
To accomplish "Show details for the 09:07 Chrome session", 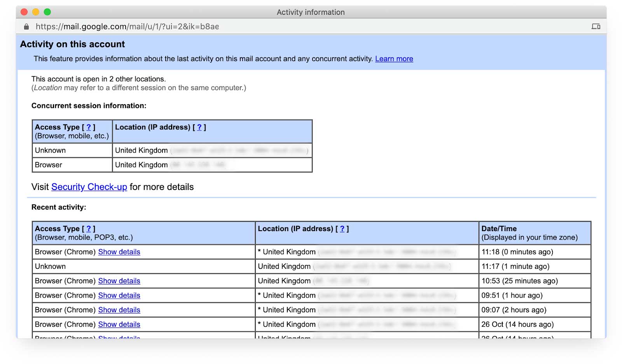I will [119, 310].
